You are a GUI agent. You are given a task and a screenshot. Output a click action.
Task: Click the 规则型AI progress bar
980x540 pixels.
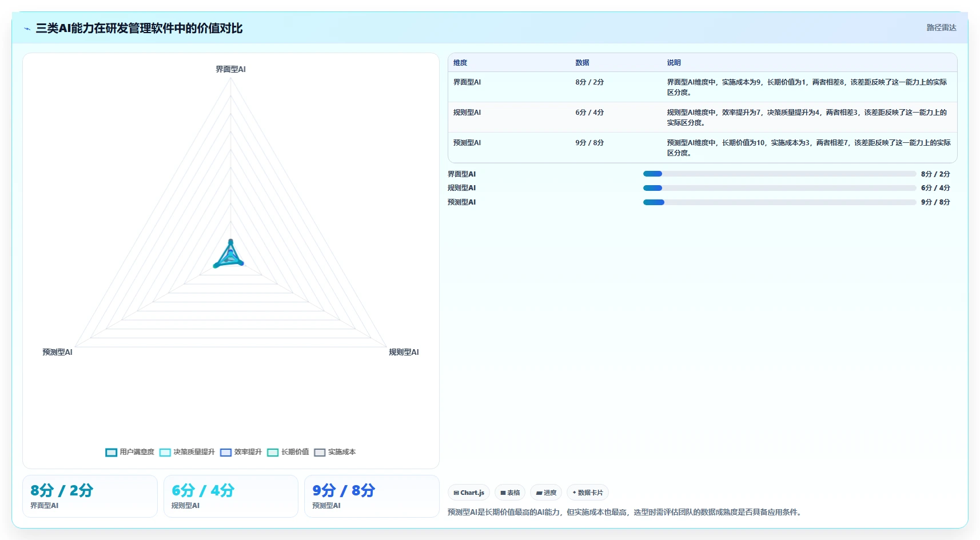(779, 188)
